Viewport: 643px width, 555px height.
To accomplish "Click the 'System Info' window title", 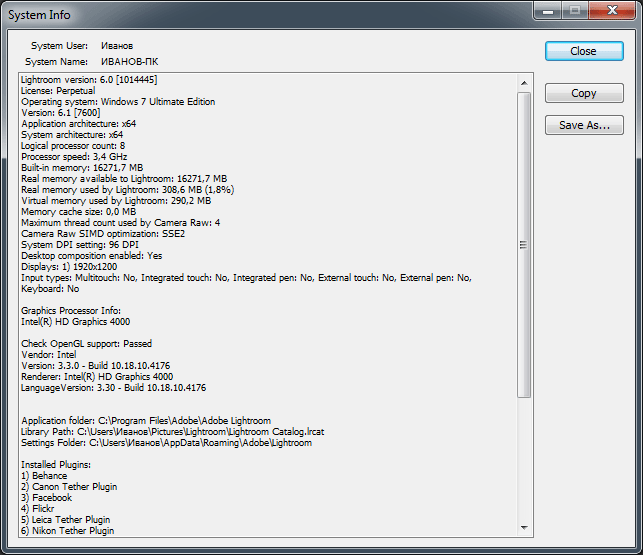I will (x=39, y=15).
